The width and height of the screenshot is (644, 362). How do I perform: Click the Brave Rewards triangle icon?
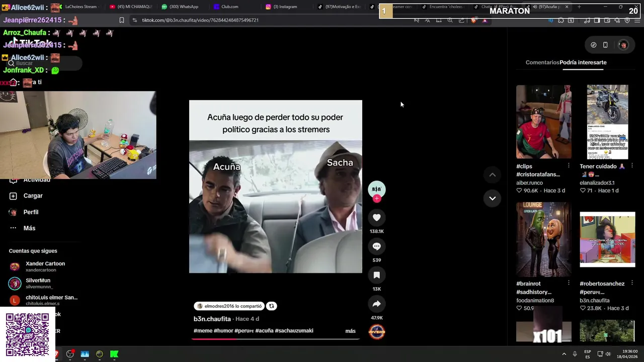click(485, 20)
